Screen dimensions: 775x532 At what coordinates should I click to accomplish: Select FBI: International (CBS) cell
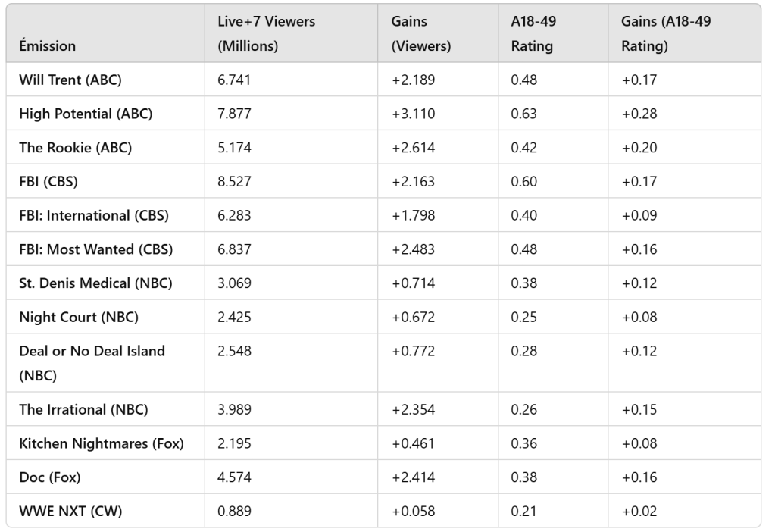pyautogui.click(x=94, y=215)
